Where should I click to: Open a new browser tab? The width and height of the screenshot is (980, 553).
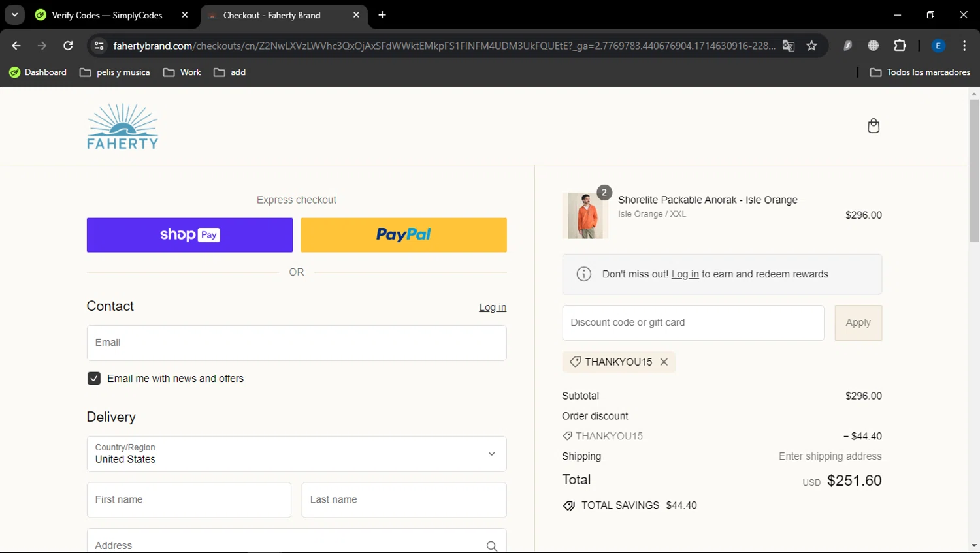[x=382, y=15]
